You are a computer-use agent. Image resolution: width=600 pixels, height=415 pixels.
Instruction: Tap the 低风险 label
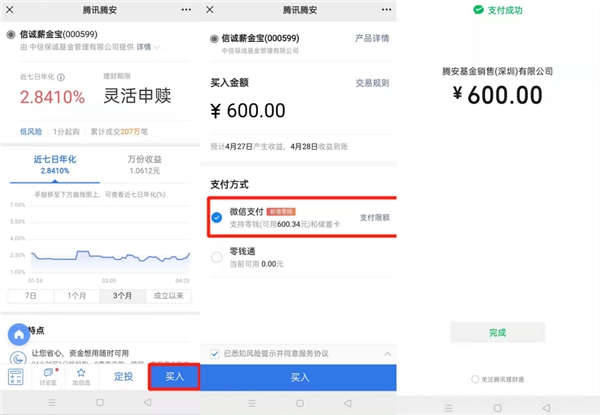(31, 132)
